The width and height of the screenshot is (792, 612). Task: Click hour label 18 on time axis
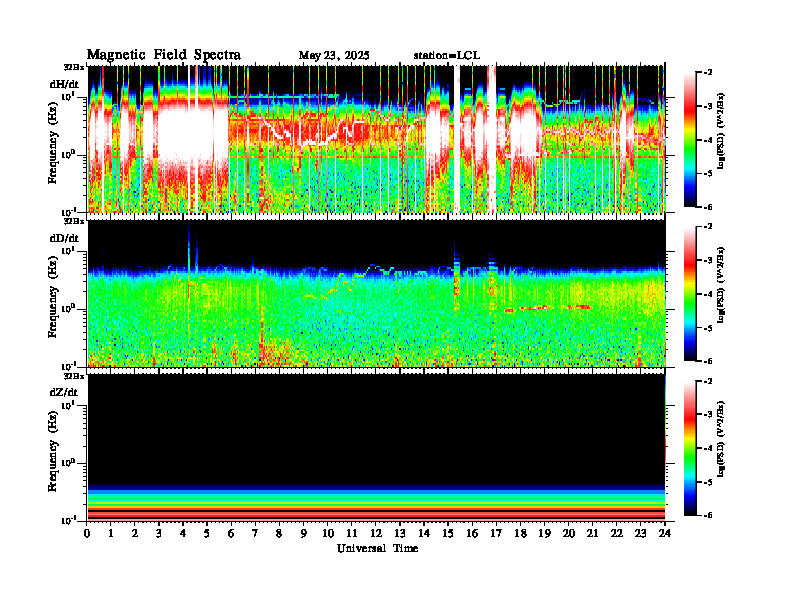click(x=520, y=534)
